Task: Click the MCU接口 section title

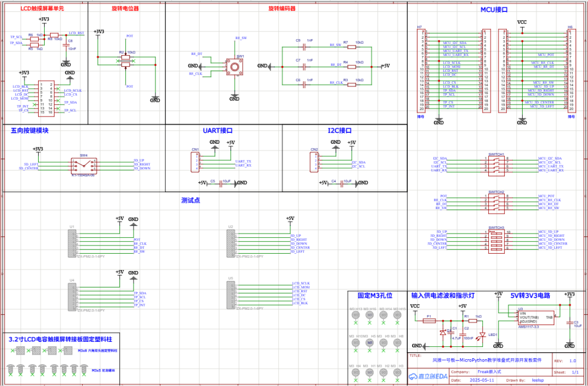Action: point(493,9)
